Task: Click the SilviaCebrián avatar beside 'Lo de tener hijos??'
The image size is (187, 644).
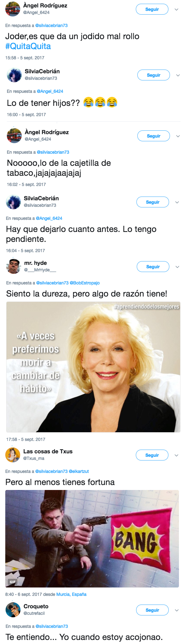Action: [14, 75]
